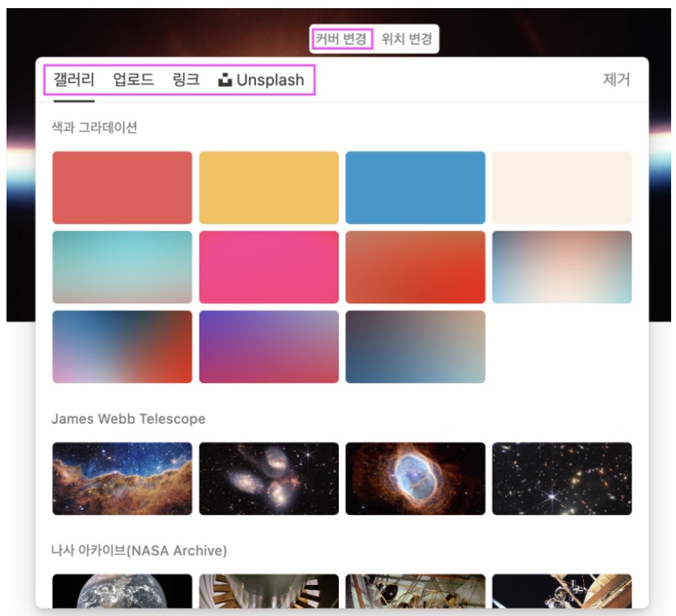Choose the blue-to-red diagonal gradient swatch
The width and height of the screenshot is (676, 616).
[x=122, y=347]
